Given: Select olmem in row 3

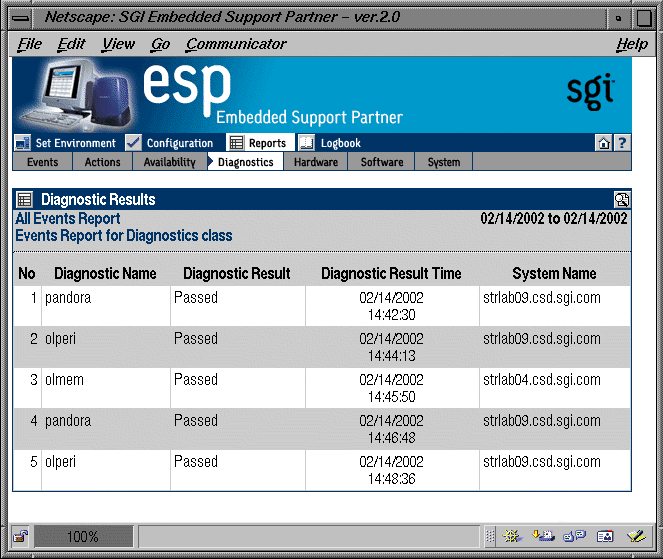Looking at the screenshot, I should point(64,380).
